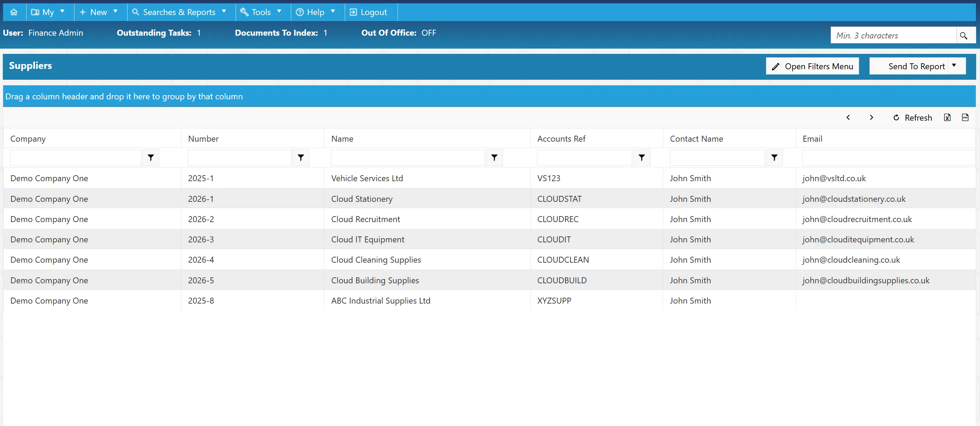Click the Name filter text box
Screen dimensions: 980x426
pyautogui.click(x=408, y=158)
